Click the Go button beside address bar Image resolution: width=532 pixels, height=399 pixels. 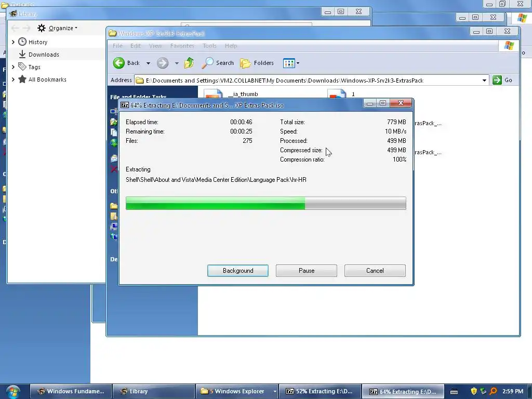(502, 80)
